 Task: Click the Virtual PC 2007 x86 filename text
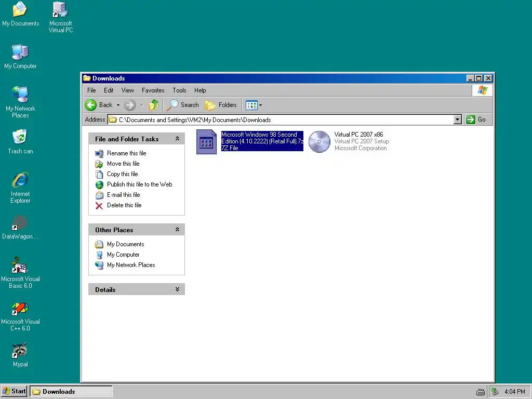click(x=358, y=135)
